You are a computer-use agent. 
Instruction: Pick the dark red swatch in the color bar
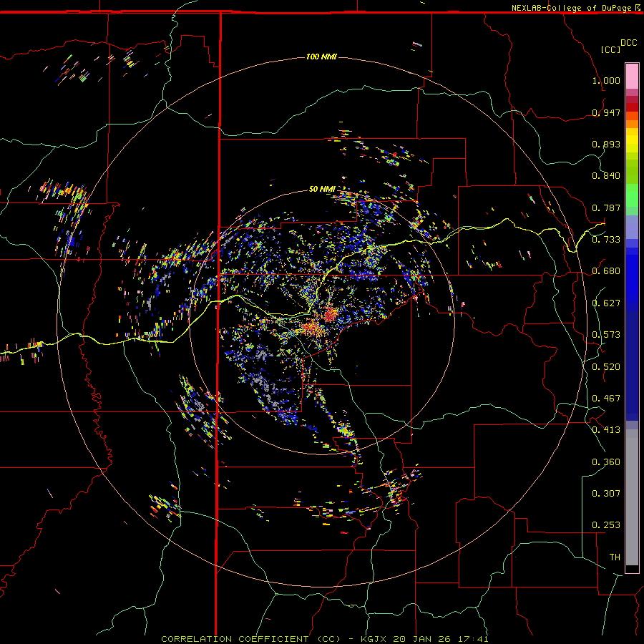632,107
